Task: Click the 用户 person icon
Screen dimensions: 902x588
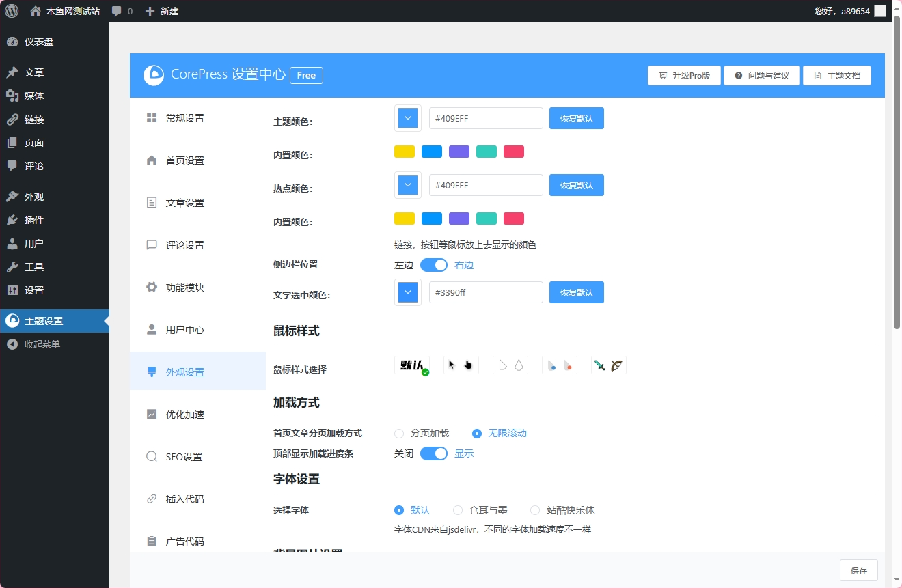Action: point(12,244)
